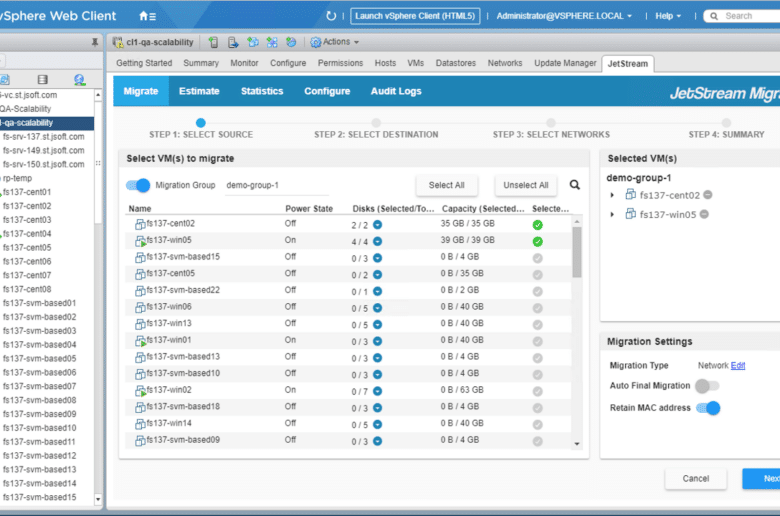Open the Audit Logs tab
Screen dimensions: 780x516
(x=396, y=91)
